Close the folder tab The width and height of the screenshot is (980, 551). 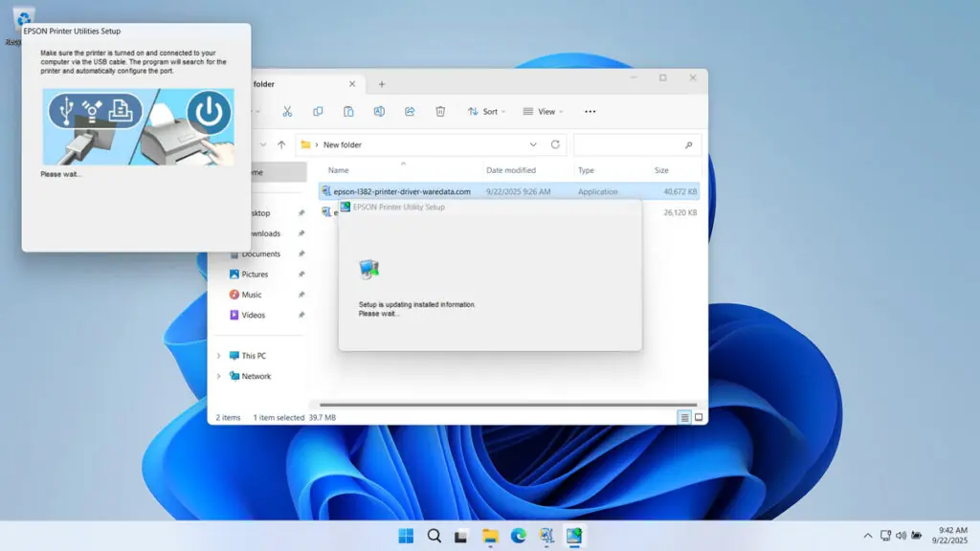352,84
